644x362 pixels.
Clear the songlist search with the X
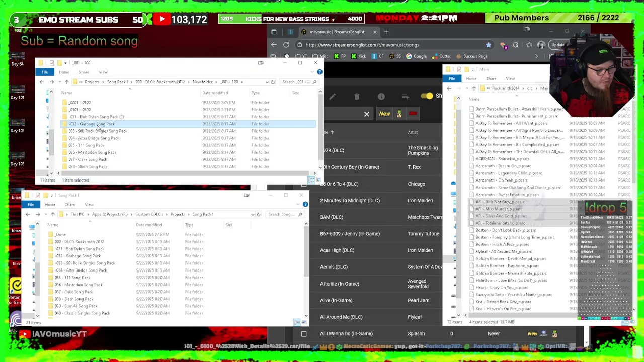[x=367, y=114]
